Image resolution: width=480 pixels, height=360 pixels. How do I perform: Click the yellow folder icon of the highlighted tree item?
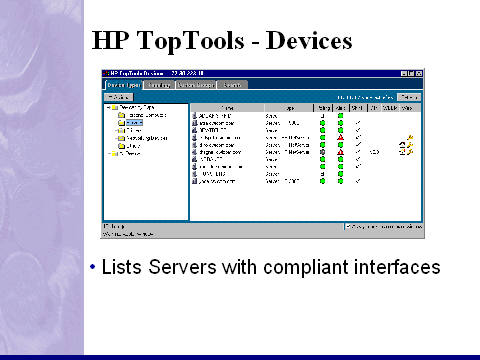[122, 123]
